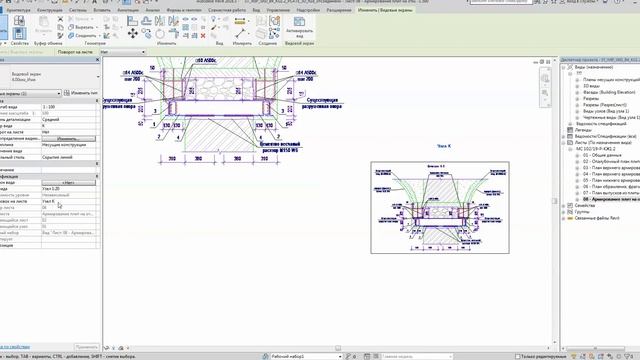Click the Cut to clipboard scissors icon
This screenshot has width=640, height=360.
pos(60,19)
